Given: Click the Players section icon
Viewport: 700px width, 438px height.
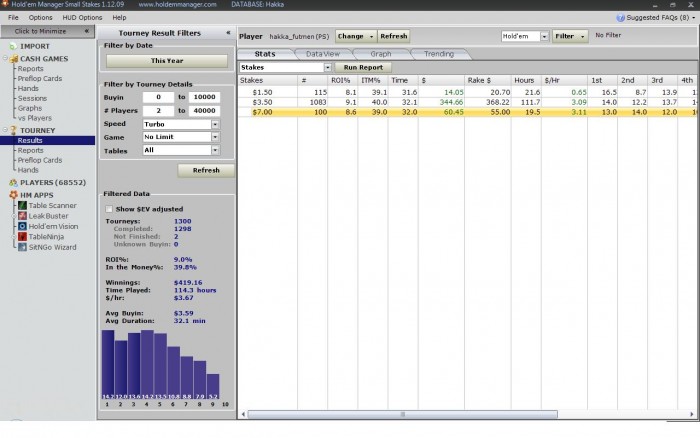Looking at the screenshot, I should [x=12, y=183].
